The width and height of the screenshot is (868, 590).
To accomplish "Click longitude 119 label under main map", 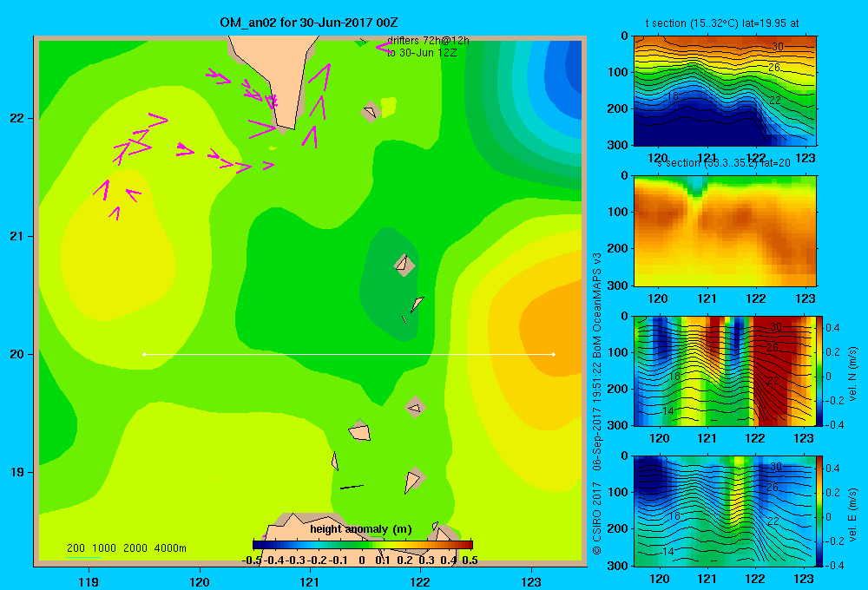I will (x=89, y=581).
